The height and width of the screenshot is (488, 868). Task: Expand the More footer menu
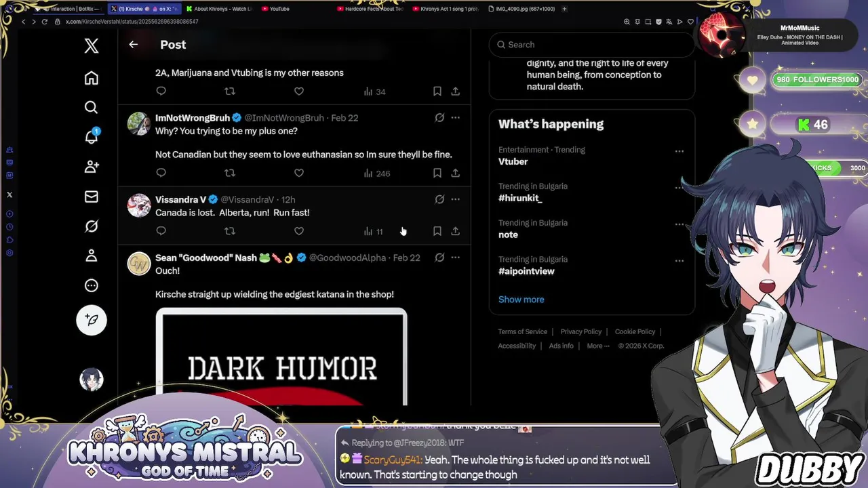point(597,346)
